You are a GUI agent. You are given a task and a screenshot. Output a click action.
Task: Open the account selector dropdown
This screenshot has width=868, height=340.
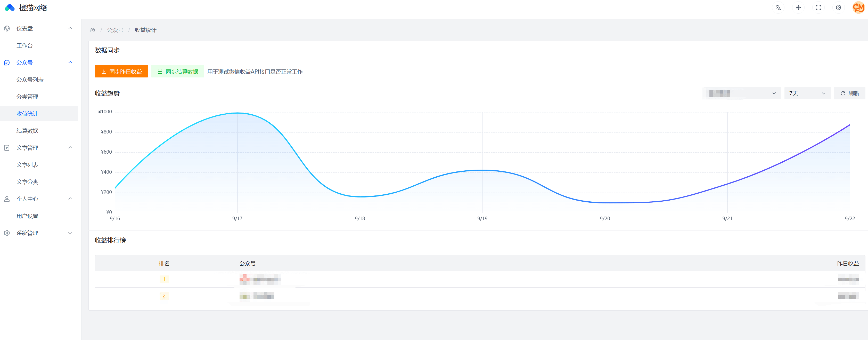pyautogui.click(x=741, y=93)
